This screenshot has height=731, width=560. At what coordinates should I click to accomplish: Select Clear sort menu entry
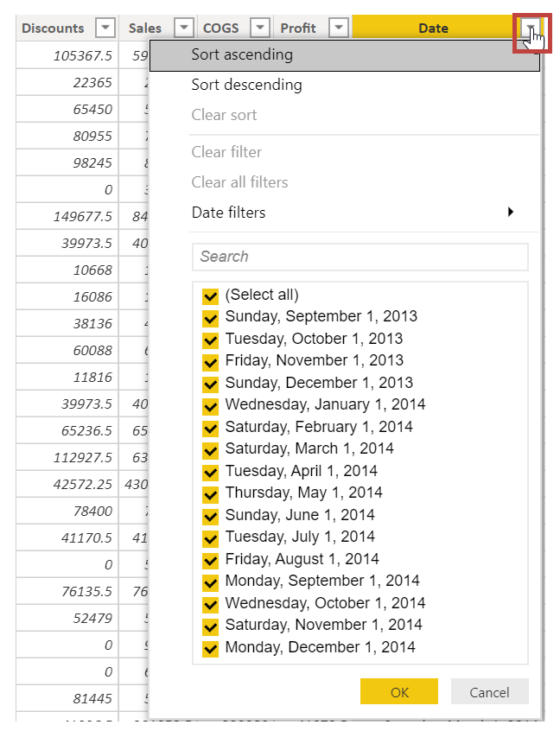coord(345,115)
